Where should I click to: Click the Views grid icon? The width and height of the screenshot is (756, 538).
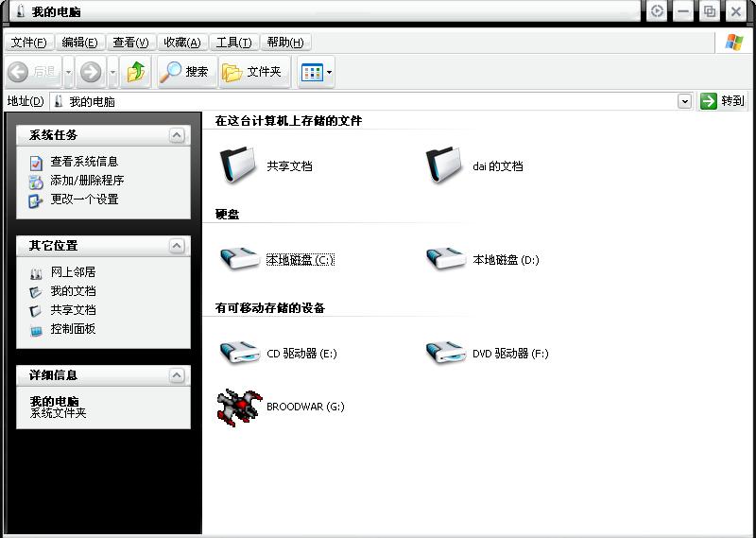pyautogui.click(x=312, y=73)
